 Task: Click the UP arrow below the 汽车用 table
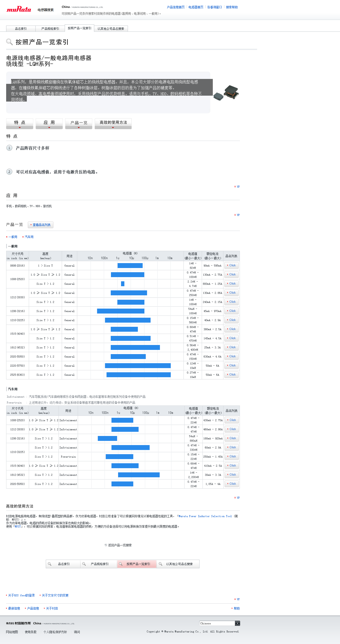(237, 497)
